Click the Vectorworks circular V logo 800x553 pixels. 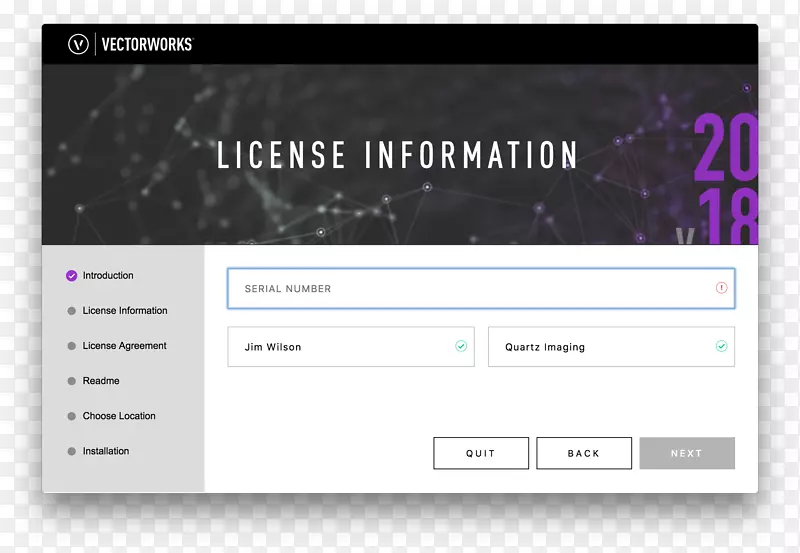point(79,44)
